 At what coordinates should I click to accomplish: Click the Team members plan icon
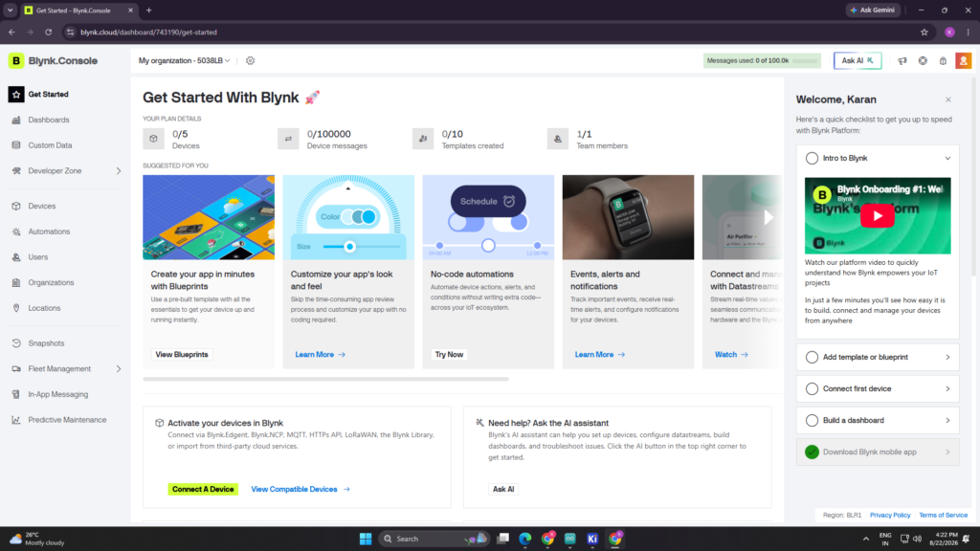click(x=558, y=139)
